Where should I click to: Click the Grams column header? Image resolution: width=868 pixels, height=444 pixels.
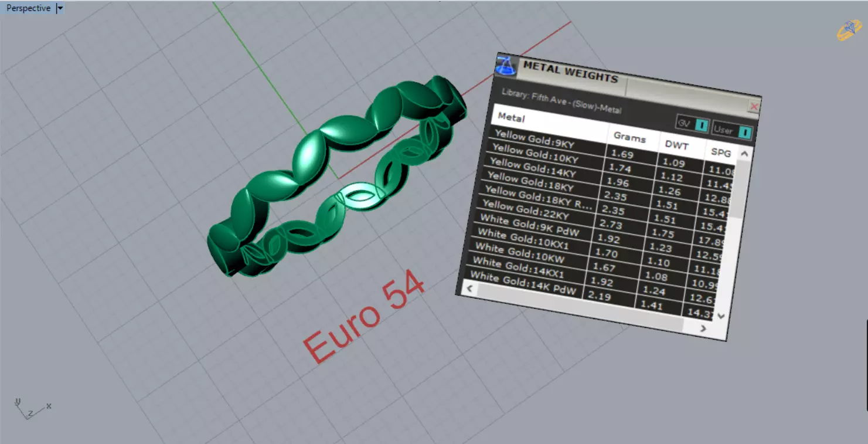pos(633,138)
